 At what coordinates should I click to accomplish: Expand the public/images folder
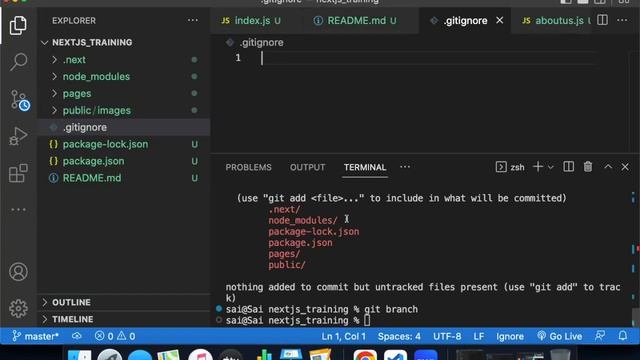tap(124, 111)
